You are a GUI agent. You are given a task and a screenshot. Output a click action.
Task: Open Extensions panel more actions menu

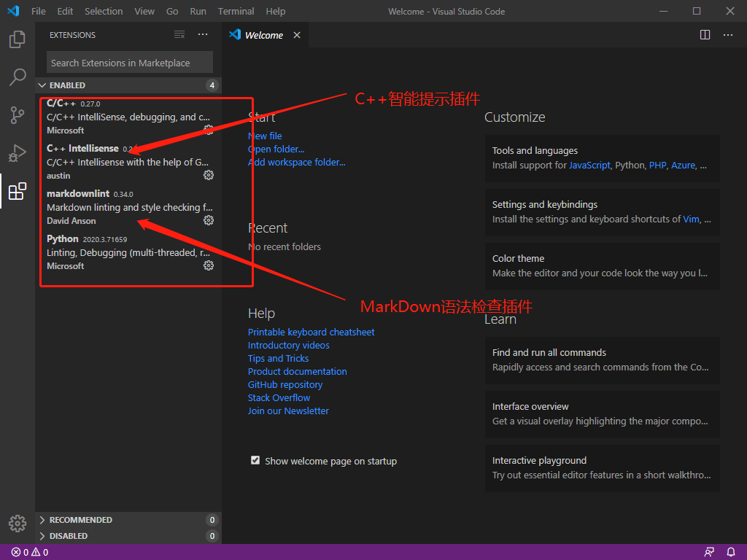coord(203,35)
